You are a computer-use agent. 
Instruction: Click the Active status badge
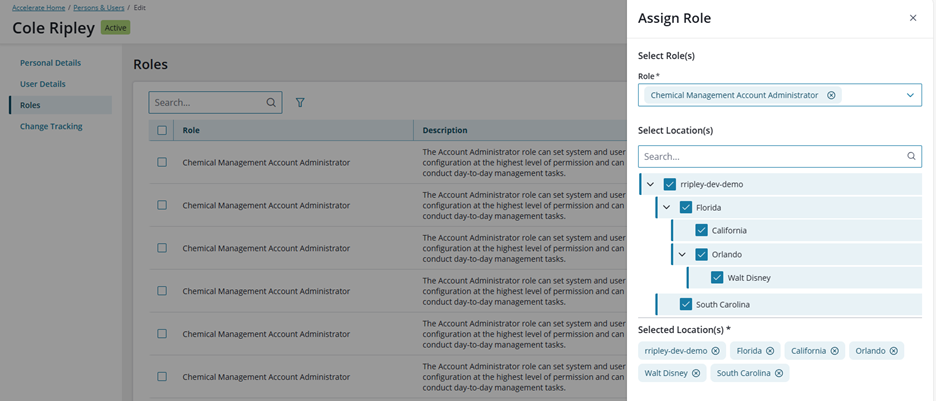point(116,27)
